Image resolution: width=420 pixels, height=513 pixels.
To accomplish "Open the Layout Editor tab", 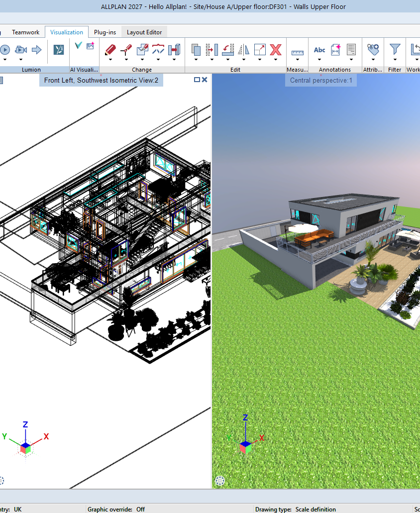I will (x=144, y=32).
